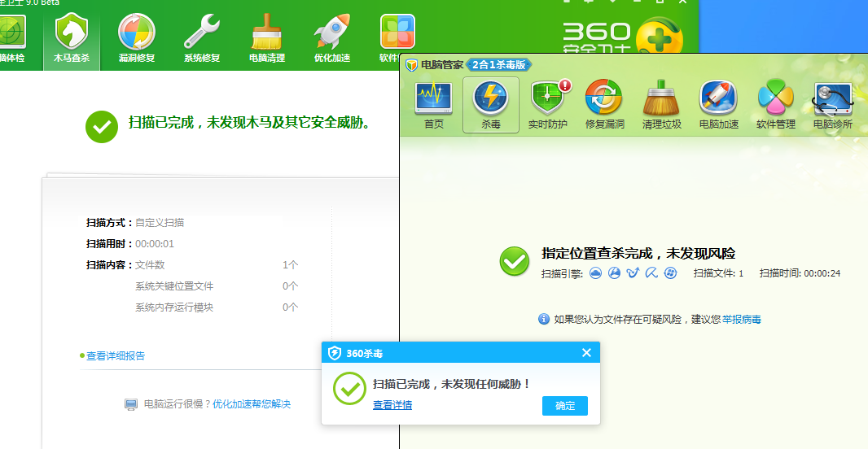868x449 pixels.
Task: Go to 首页 in 电脑管家
Action: coord(434,104)
